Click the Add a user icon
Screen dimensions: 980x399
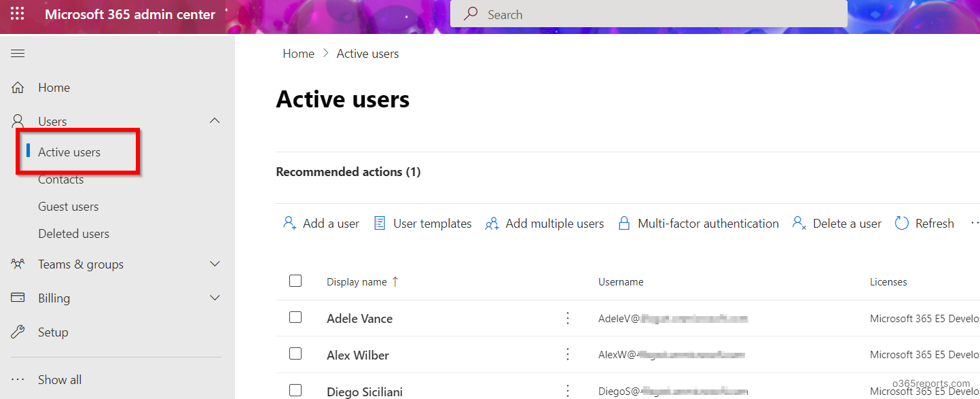point(289,223)
